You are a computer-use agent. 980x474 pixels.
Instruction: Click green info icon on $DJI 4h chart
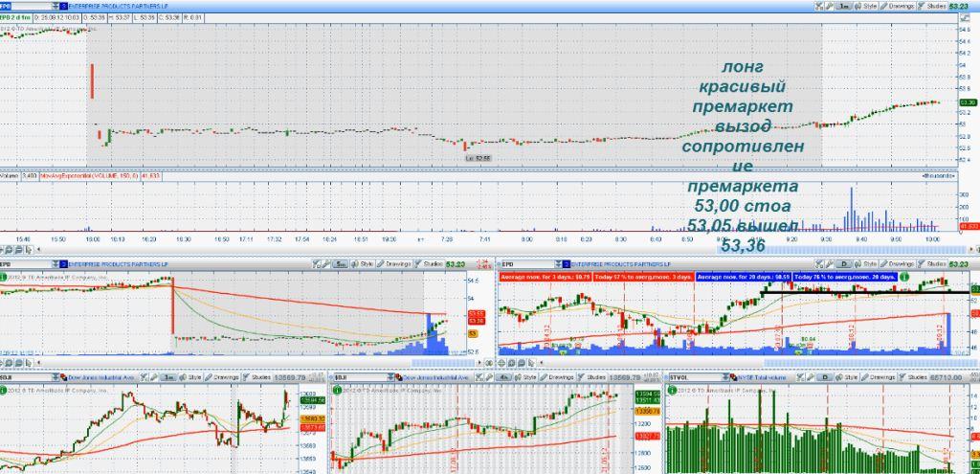338,390
